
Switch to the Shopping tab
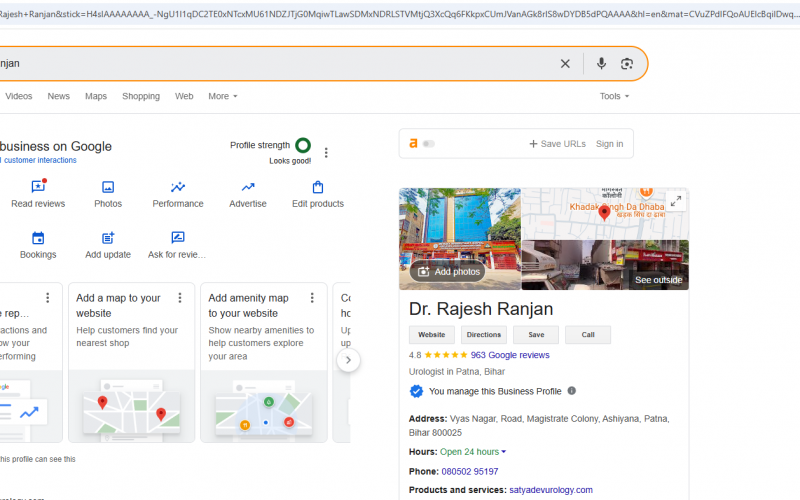coord(141,96)
